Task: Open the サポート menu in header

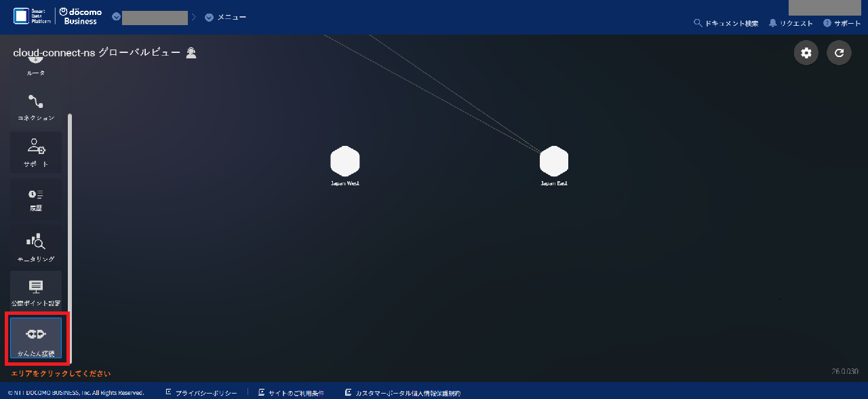Action: 842,23
